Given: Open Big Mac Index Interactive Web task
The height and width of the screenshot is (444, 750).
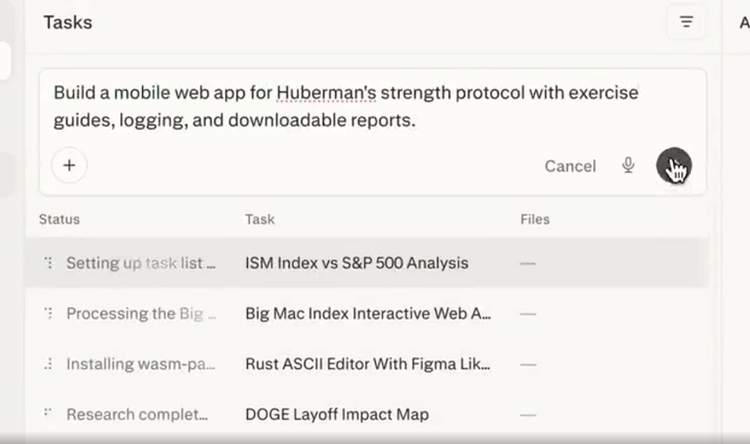Looking at the screenshot, I should point(368,314).
